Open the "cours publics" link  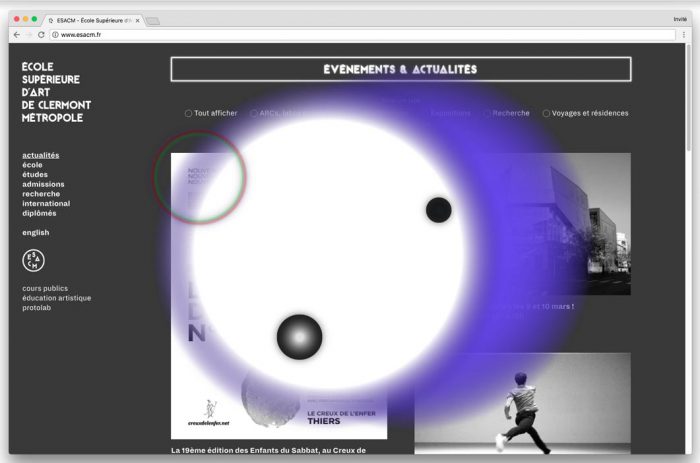[45, 288]
